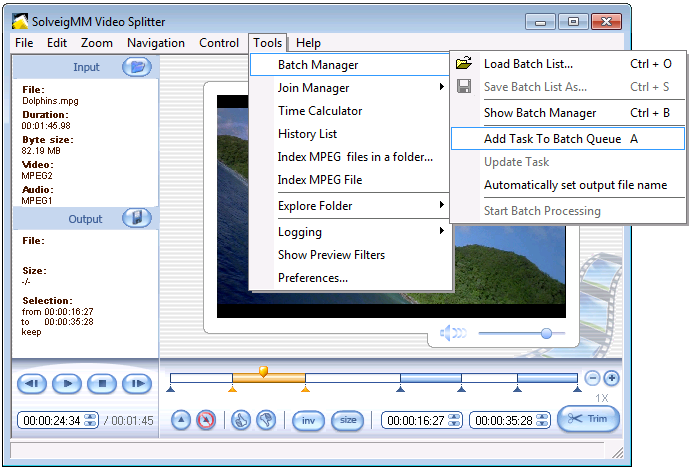The image size is (691, 468).
Task: Open input file folder icon
Action: [x=137, y=67]
